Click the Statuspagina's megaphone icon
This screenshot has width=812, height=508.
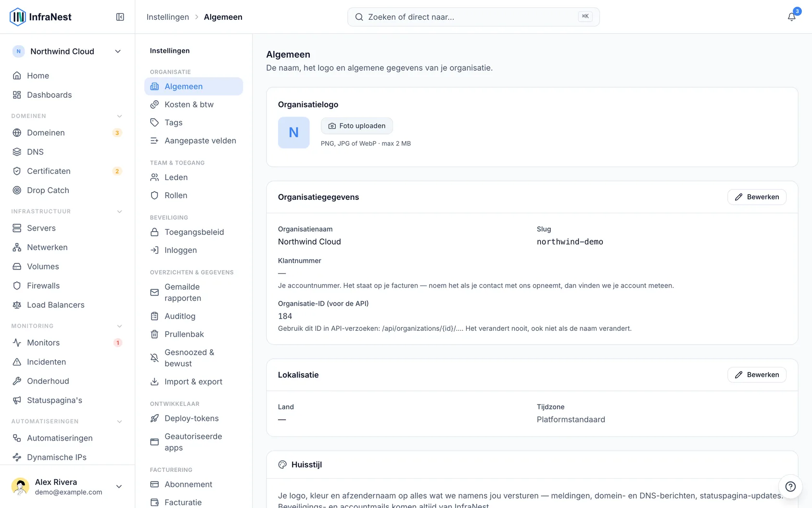[x=17, y=400]
